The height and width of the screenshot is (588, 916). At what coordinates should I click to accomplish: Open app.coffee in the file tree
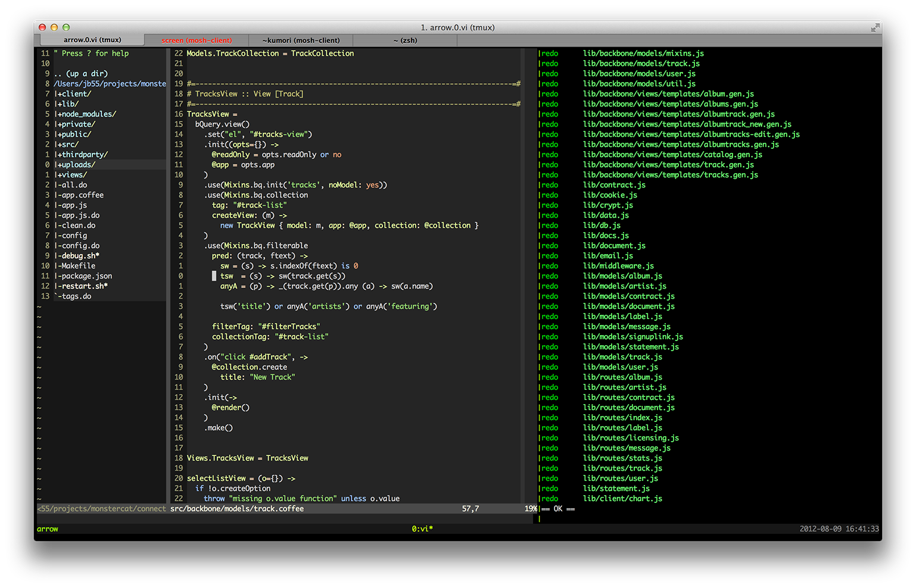click(x=82, y=195)
